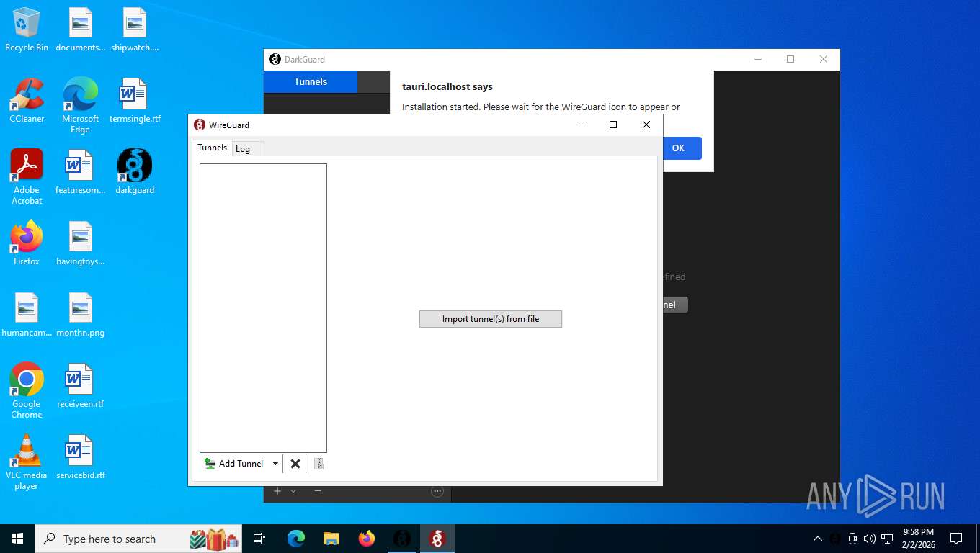Open the network tray icon
The image size is (980, 553).
887,539
